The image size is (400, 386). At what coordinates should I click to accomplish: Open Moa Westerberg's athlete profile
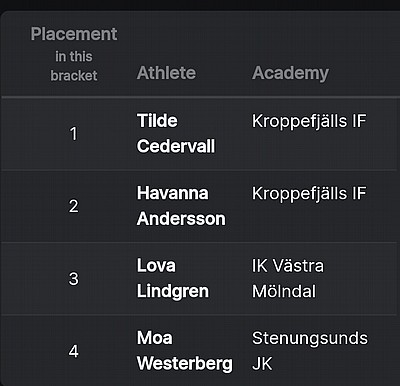click(185, 351)
